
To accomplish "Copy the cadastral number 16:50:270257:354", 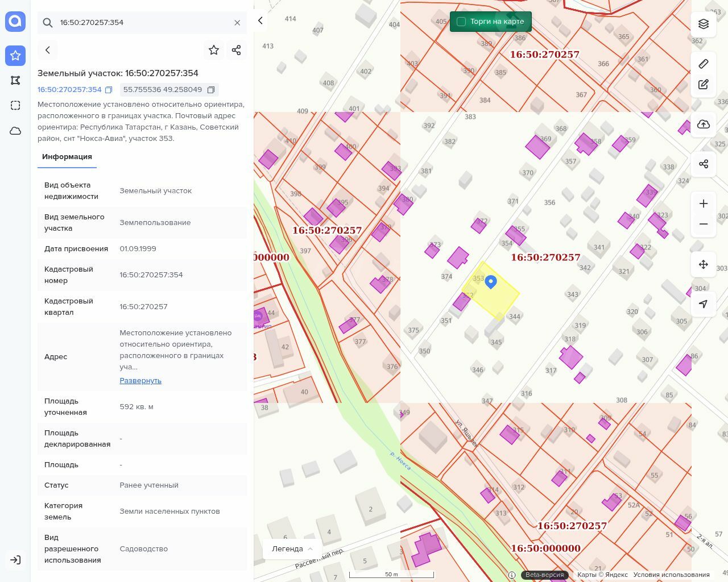I will [109, 90].
